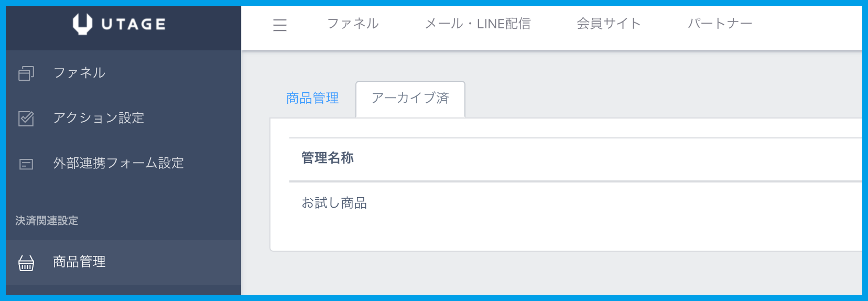This screenshot has height=301, width=868.
Task: Open ファネル in the top navigation
Action: tap(353, 24)
